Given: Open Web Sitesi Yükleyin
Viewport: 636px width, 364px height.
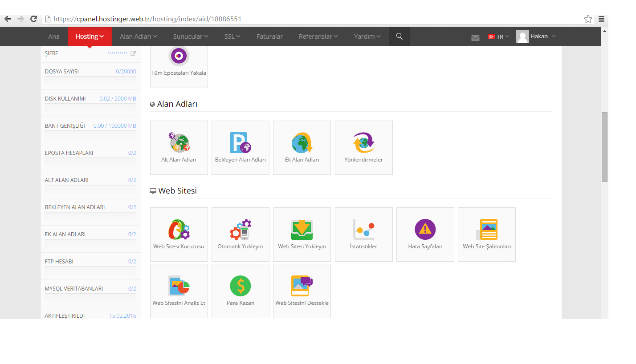Looking at the screenshot, I should [x=302, y=235].
